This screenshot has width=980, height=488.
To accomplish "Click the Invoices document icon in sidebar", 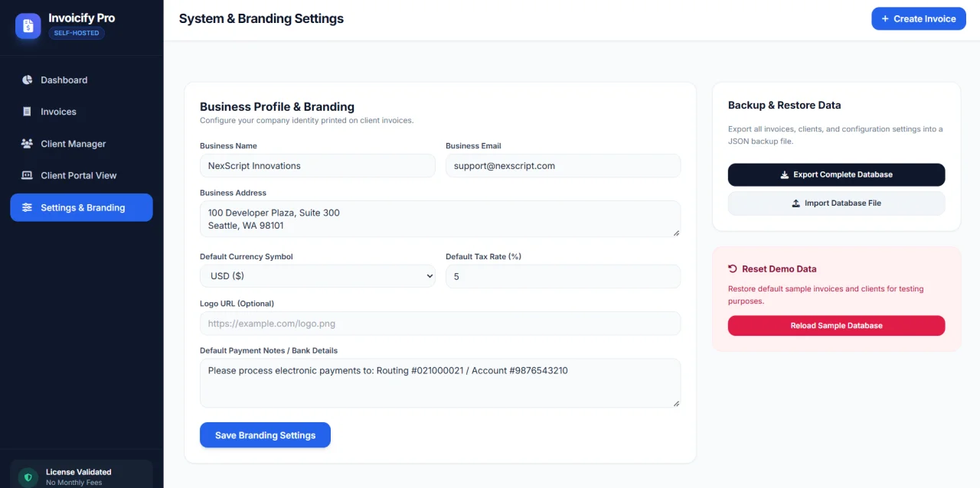I will click(28, 112).
